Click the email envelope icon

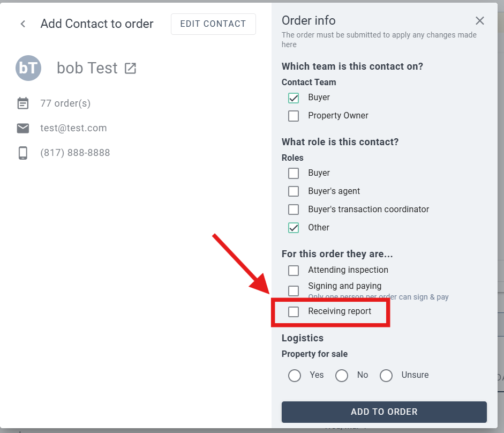[x=23, y=128]
